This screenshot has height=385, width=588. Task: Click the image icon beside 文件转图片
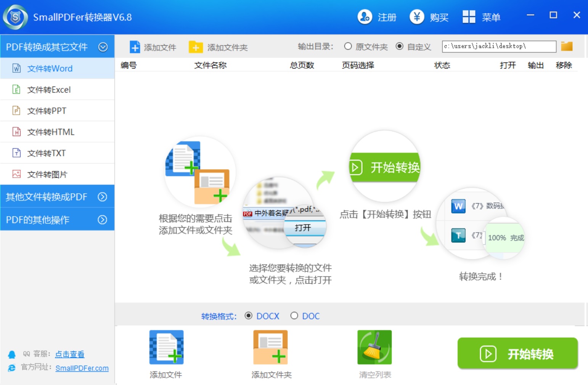point(16,174)
